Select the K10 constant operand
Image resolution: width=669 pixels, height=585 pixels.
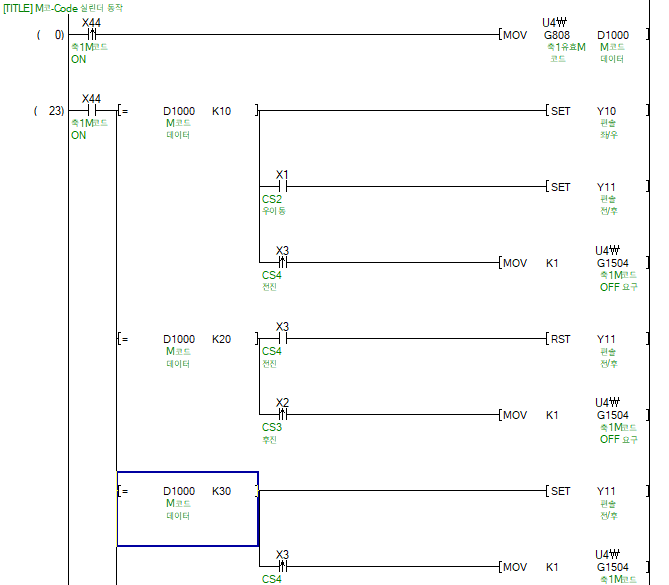(221, 111)
